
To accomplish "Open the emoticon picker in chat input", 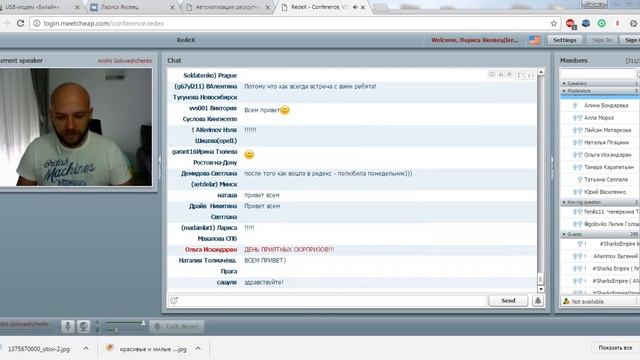I will [174, 300].
